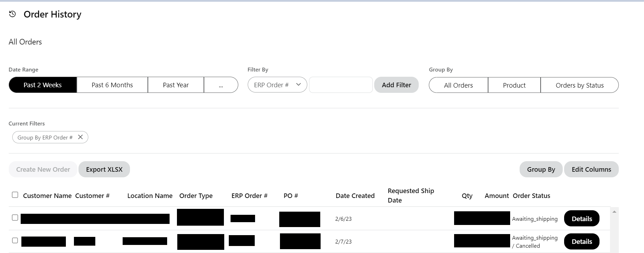The width and height of the screenshot is (644, 253).
Task: Toggle the select-all orders checkbox
Action: (15, 195)
